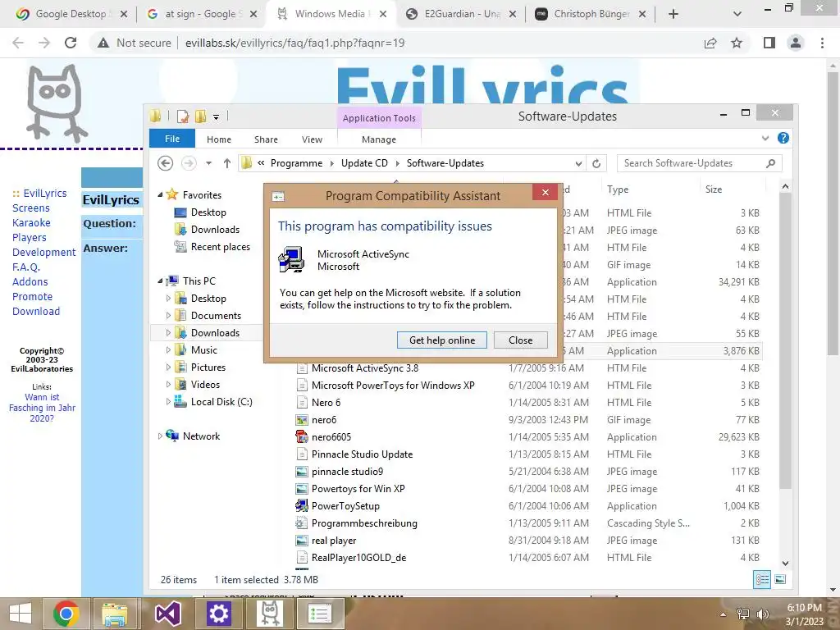Click Explorer back navigation arrow

[x=166, y=163]
